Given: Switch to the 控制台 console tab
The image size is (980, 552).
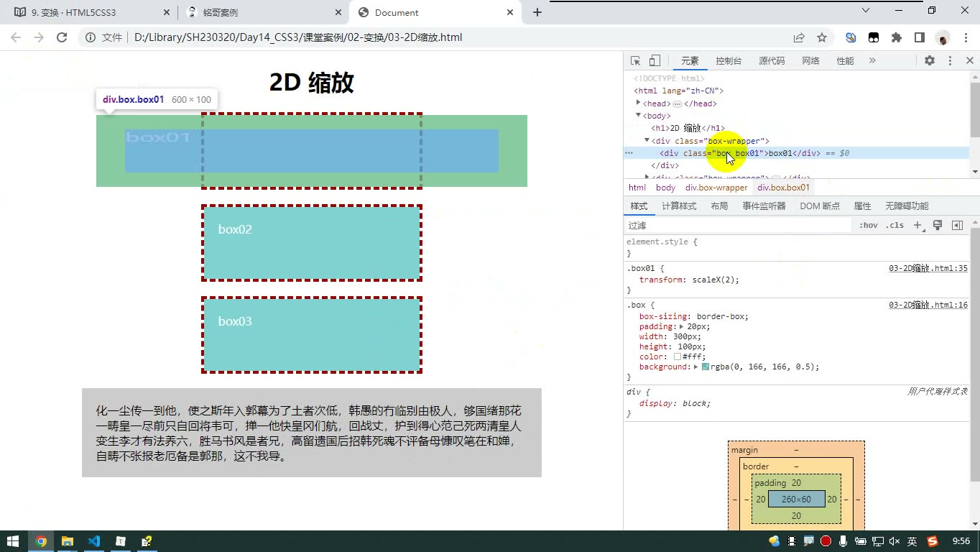Looking at the screenshot, I should [x=729, y=61].
